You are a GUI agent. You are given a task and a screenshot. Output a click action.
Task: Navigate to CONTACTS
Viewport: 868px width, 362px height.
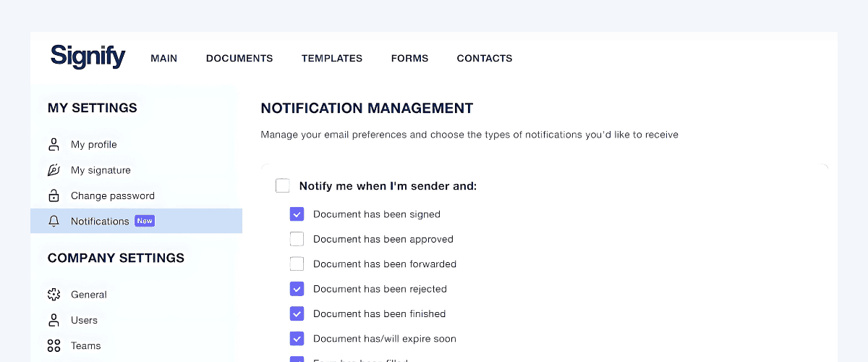point(485,59)
